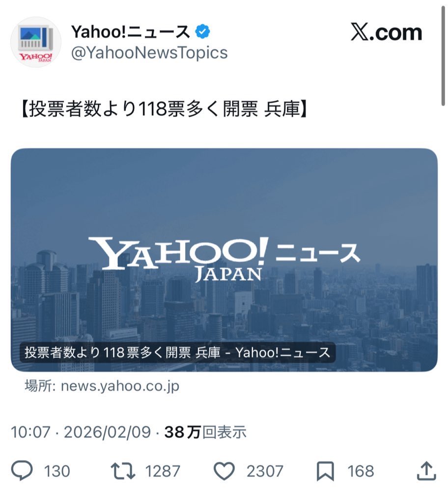448x503 pixels.
Task: Click the blue verified checkmark badge
Action: 203,31
